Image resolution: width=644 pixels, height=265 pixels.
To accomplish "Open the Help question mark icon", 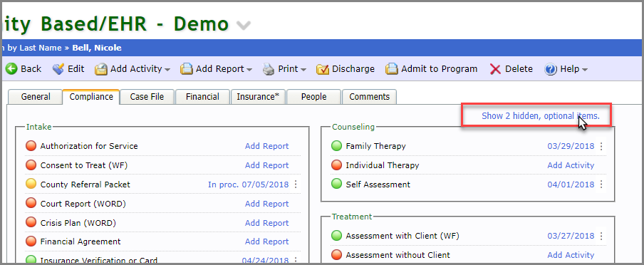I will click(x=551, y=69).
